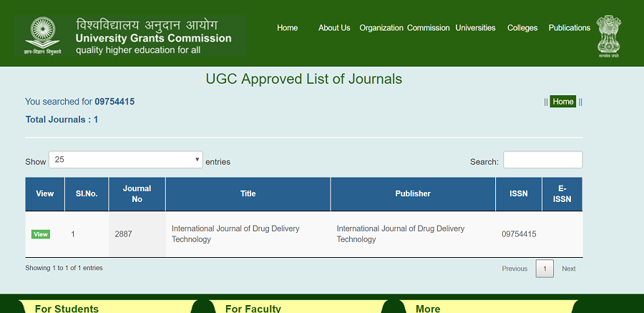Click pagination page 1 button
The image size is (644, 313).
click(x=545, y=269)
